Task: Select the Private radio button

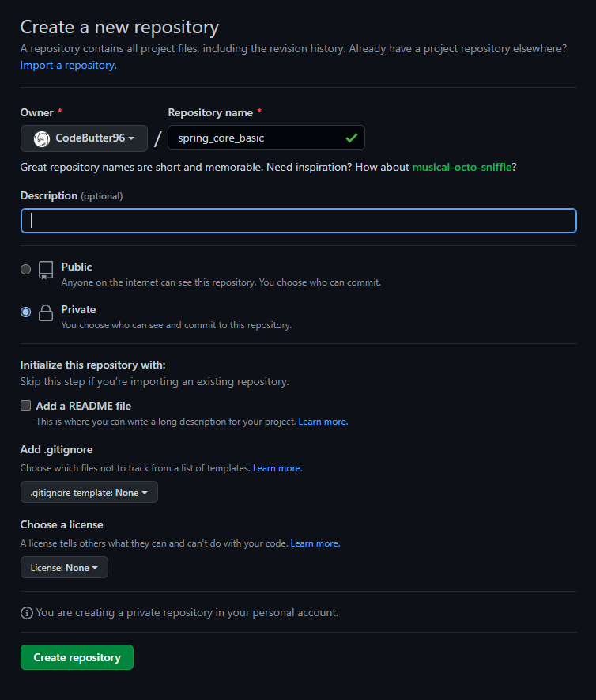Action: click(x=26, y=312)
